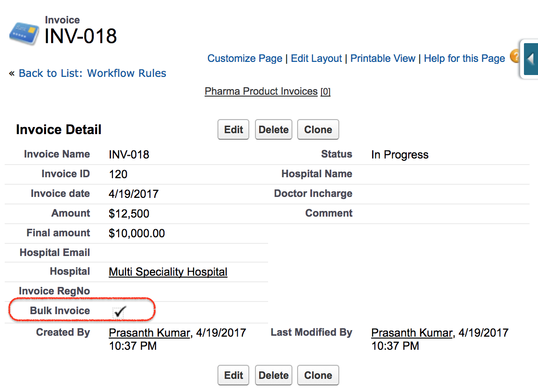Open Prasanth Kumar under Last Modified By
Image resolution: width=538 pixels, height=392 pixels.
[x=412, y=332]
